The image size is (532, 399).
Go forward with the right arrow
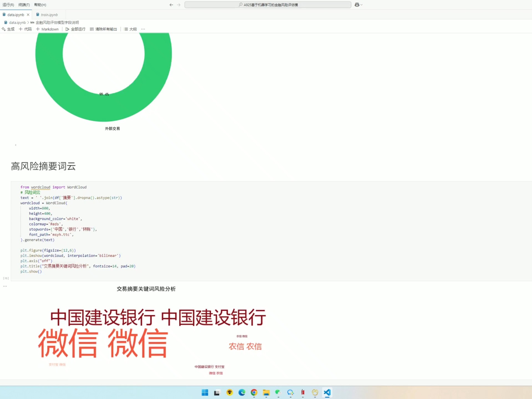pos(179,5)
